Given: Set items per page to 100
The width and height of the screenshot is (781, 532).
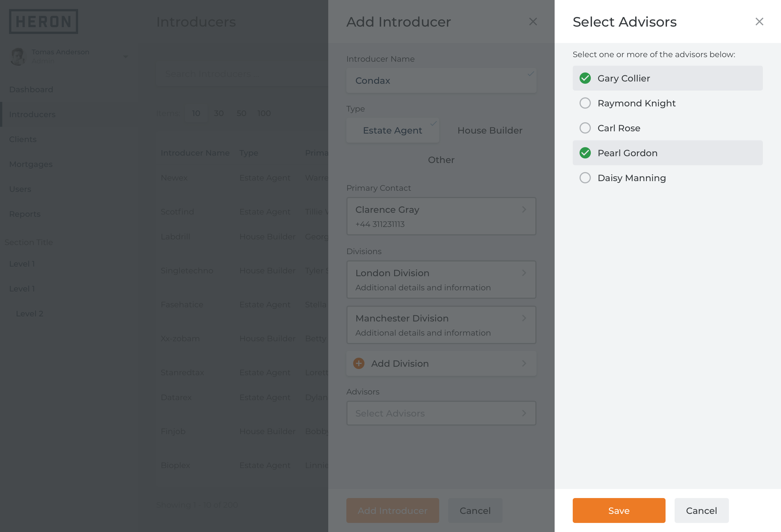Looking at the screenshot, I should pyautogui.click(x=264, y=113).
